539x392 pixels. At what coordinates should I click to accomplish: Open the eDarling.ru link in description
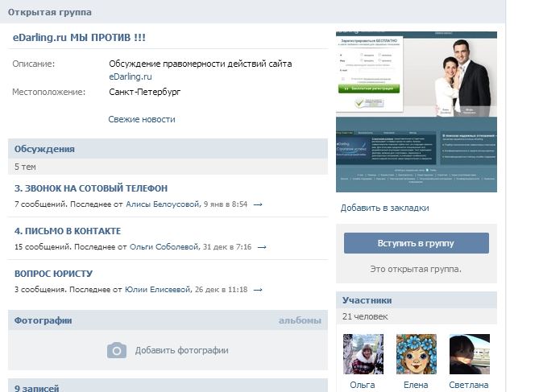pos(131,76)
